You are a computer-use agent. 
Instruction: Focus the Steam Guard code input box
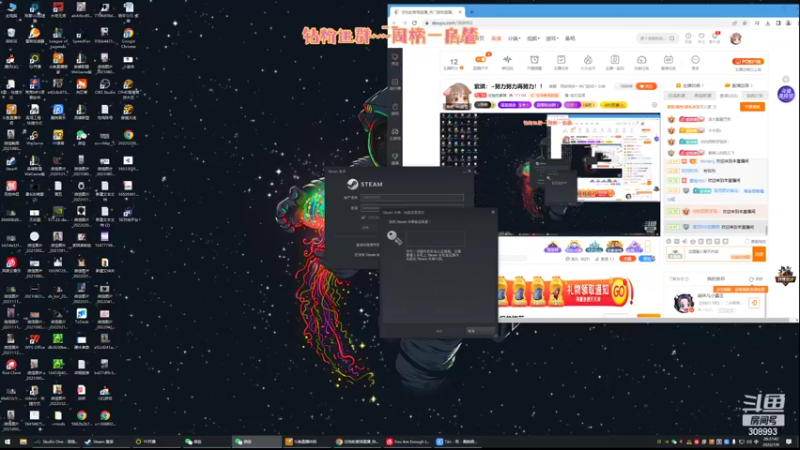click(435, 238)
